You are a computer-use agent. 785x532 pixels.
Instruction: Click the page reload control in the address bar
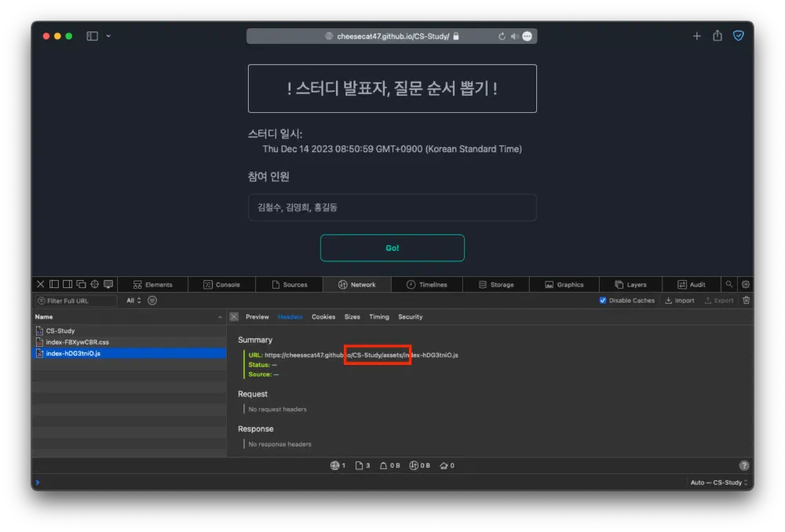[502, 35]
